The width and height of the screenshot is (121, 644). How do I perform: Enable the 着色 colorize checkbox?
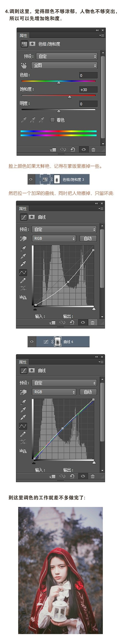pyautogui.click(x=53, y=120)
